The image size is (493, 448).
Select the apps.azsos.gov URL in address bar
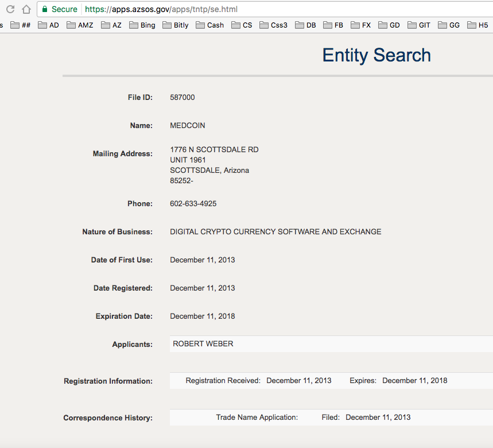click(x=161, y=9)
